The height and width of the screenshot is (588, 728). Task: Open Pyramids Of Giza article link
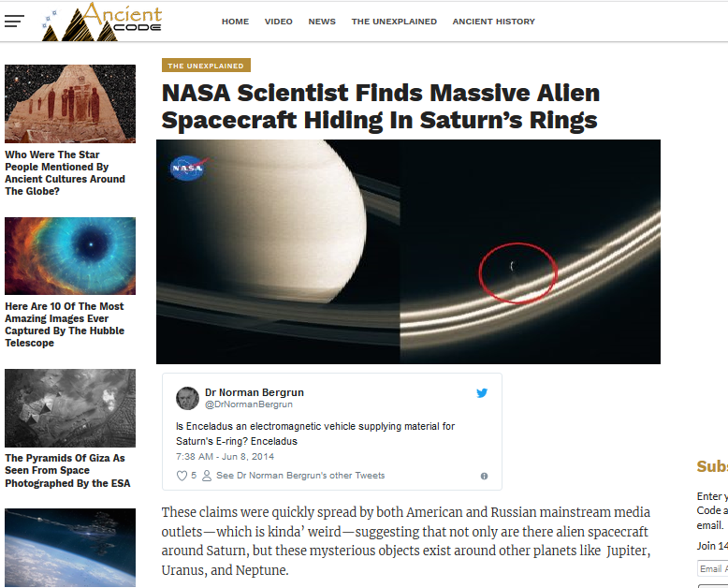point(67,470)
